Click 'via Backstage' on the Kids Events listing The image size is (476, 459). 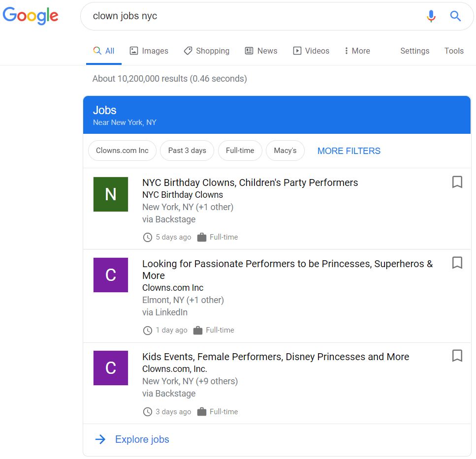(x=169, y=394)
